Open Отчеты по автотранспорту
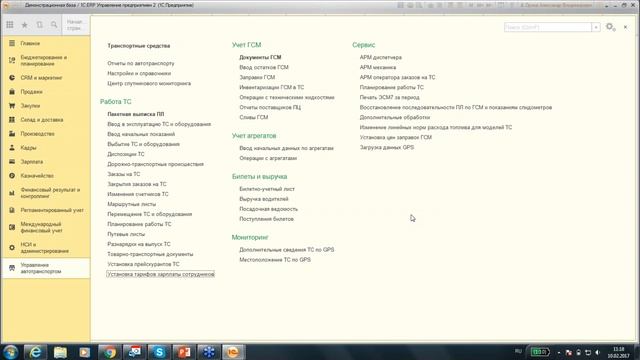The image size is (640, 360). [141, 63]
